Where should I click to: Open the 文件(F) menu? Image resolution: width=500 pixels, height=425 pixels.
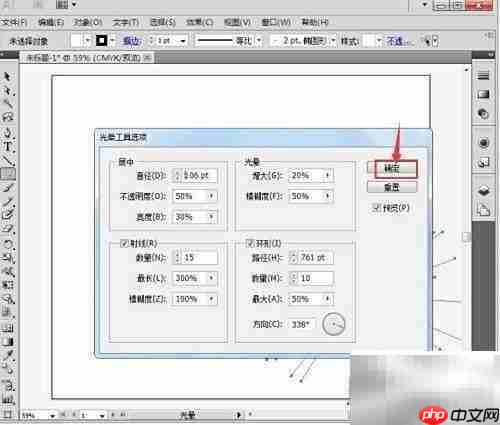point(14,22)
